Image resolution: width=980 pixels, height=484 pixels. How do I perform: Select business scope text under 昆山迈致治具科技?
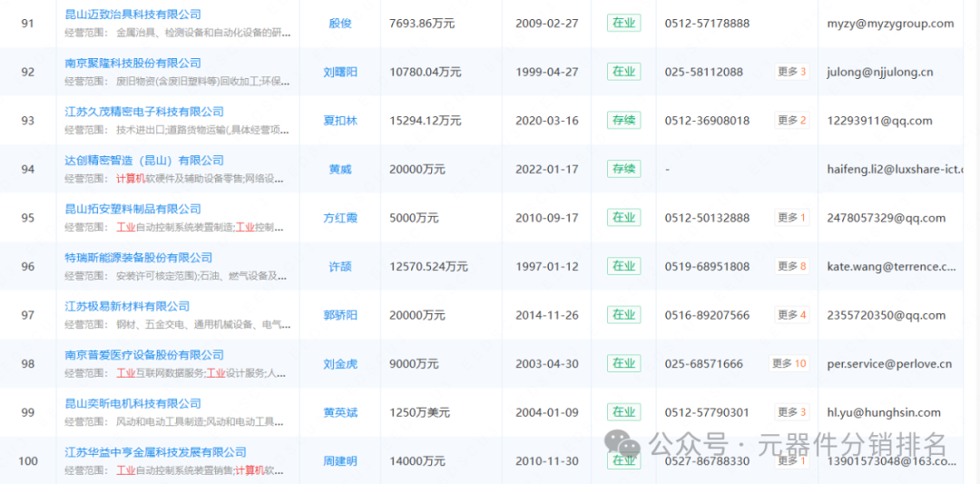point(178,32)
